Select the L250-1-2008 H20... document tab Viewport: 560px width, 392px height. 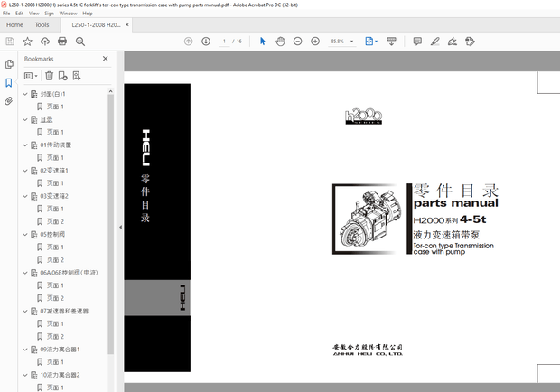click(96, 25)
